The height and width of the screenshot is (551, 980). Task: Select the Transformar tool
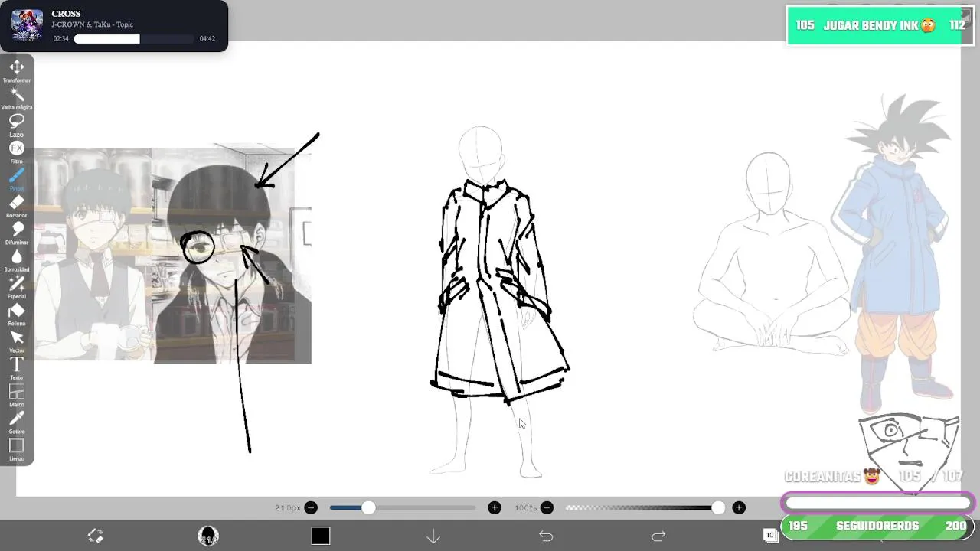pos(17,71)
